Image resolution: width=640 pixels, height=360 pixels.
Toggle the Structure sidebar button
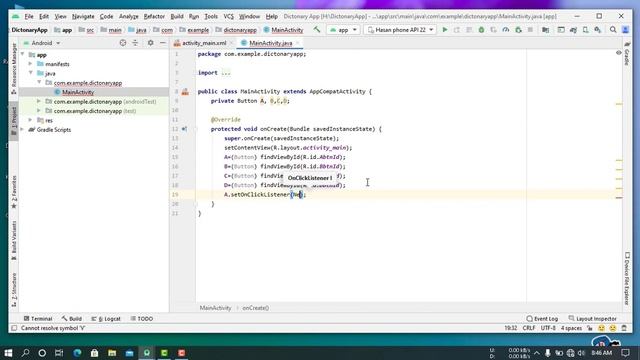[x=14, y=289]
